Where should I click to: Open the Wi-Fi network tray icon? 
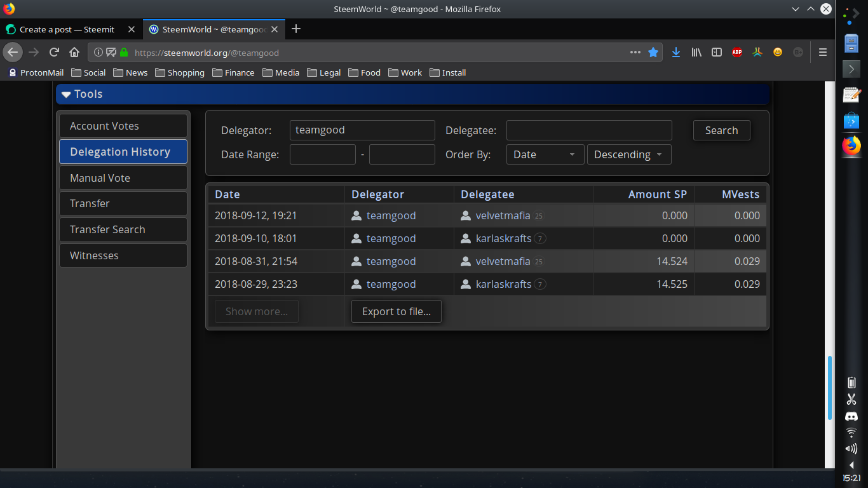point(851,433)
